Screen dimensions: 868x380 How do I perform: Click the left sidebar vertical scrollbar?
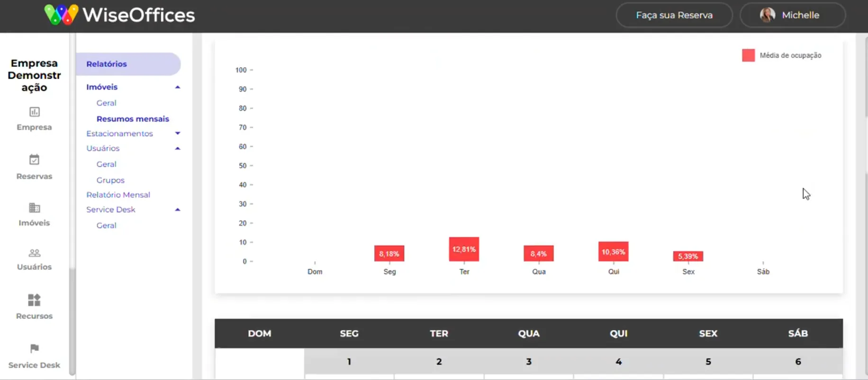pyautogui.click(x=72, y=321)
